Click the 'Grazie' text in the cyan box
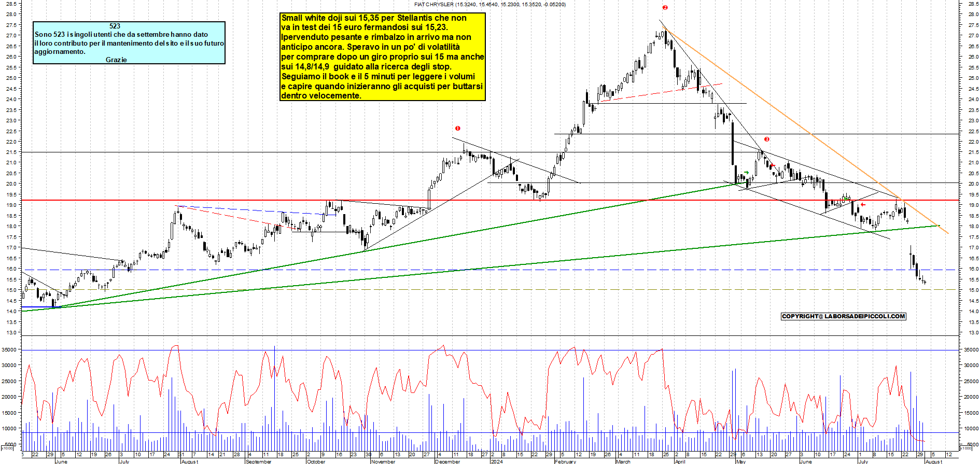This screenshot has height=464, width=980. point(116,60)
